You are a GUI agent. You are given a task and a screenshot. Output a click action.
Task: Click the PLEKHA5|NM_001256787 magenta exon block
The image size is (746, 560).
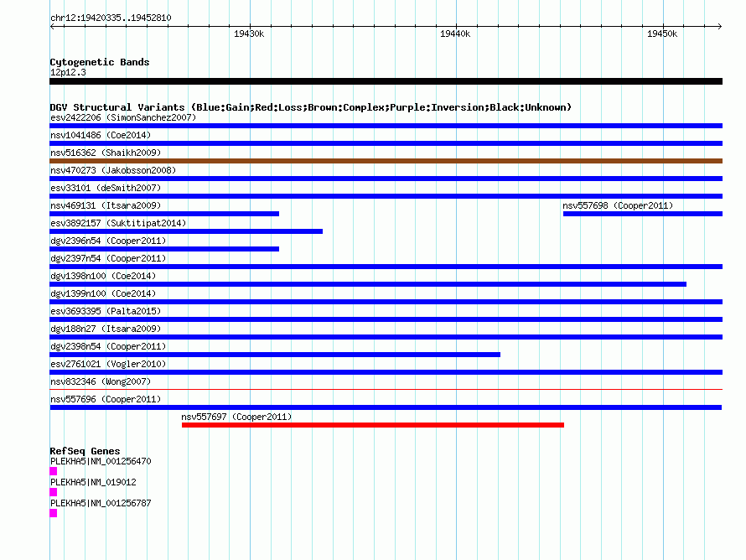[54, 513]
